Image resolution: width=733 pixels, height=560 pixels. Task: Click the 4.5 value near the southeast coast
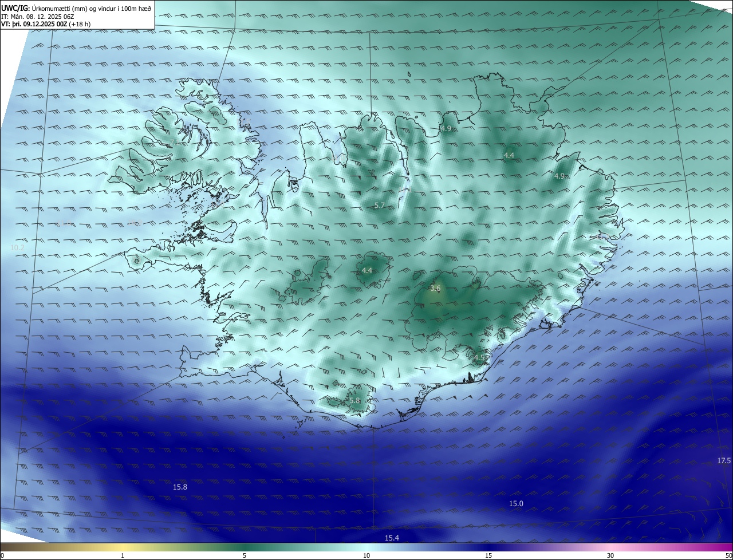click(479, 358)
